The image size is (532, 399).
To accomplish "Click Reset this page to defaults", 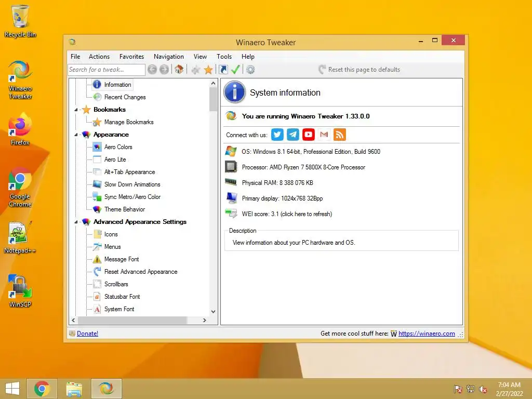I will [x=360, y=70].
